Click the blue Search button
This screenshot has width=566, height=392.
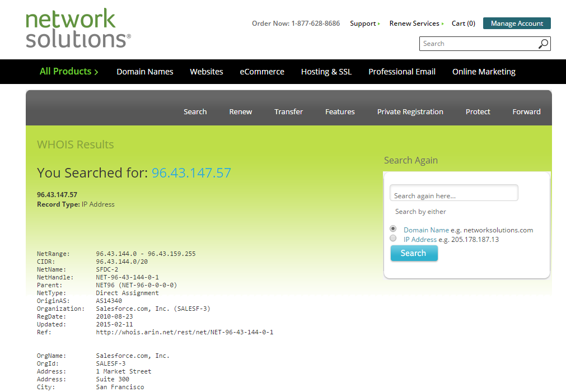point(414,253)
